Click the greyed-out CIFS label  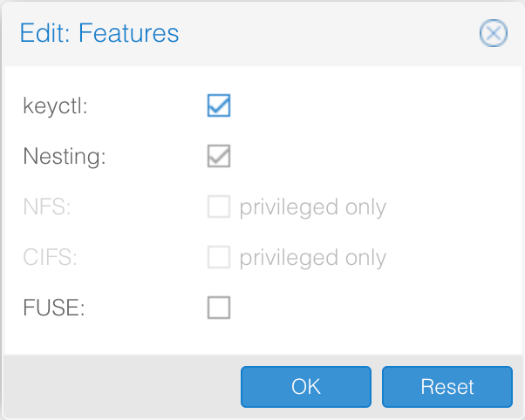coord(50,257)
